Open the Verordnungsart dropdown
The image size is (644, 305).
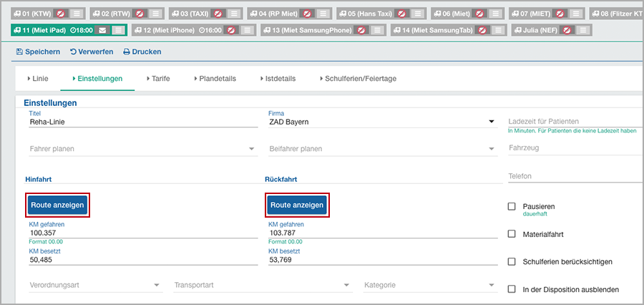pyautogui.click(x=94, y=285)
